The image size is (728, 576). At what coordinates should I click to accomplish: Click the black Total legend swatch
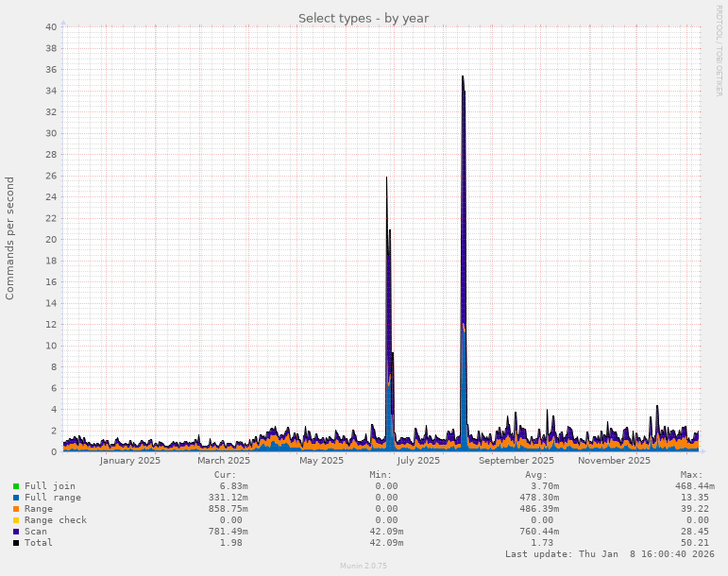tap(16, 543)
